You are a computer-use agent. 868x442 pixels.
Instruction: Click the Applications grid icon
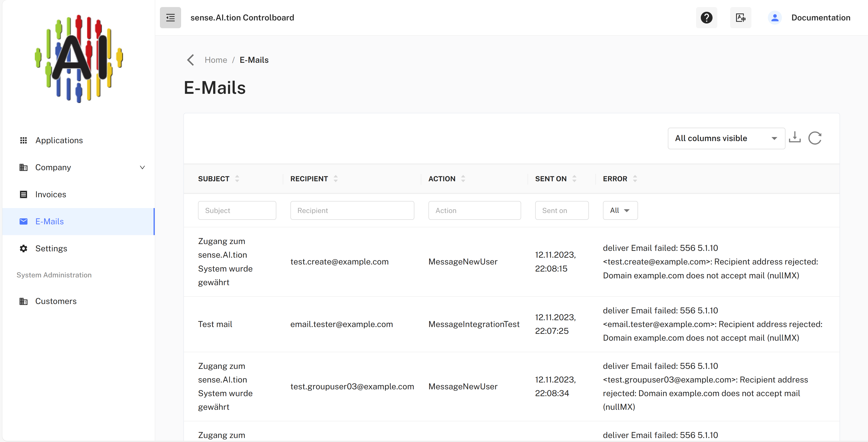click(x=23, y=140)
